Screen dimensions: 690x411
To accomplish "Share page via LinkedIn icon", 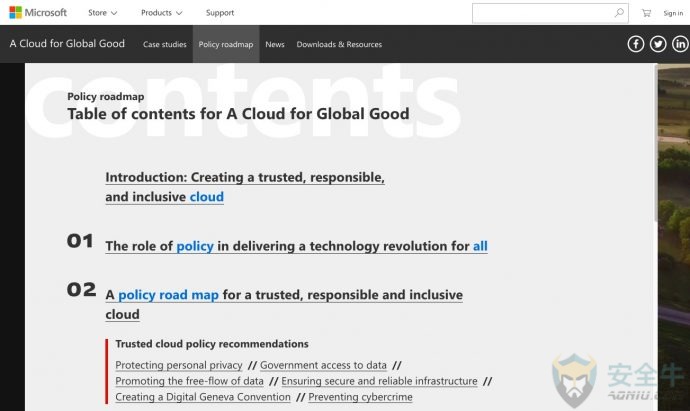I will (x=680, y=44).
